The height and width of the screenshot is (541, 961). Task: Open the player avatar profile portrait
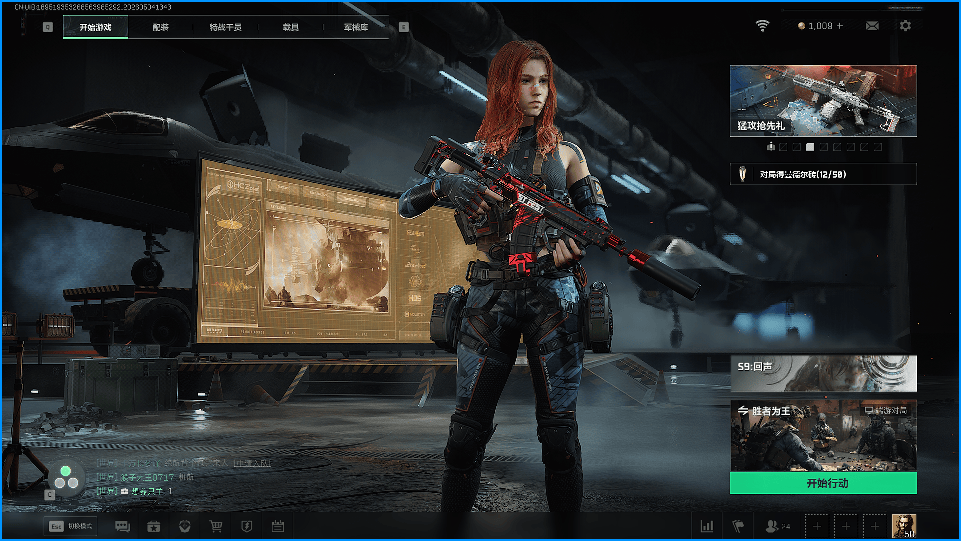[904, 526]
